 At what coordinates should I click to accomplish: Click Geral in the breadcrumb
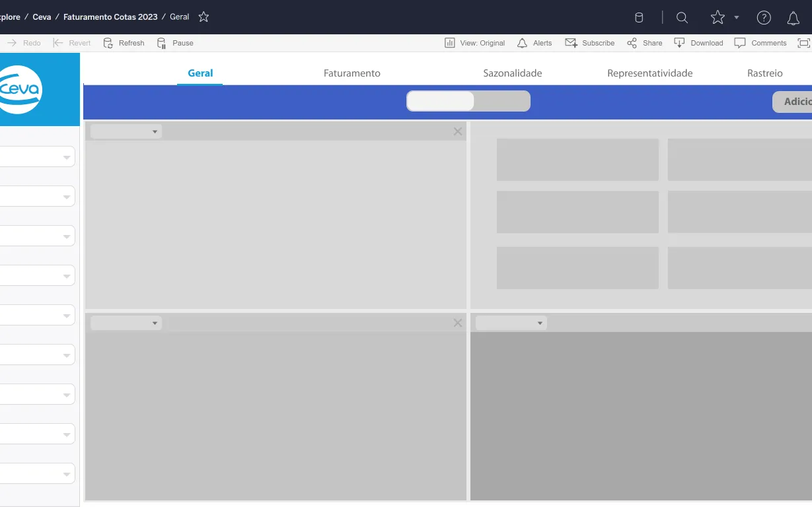(x=180, y=17)
